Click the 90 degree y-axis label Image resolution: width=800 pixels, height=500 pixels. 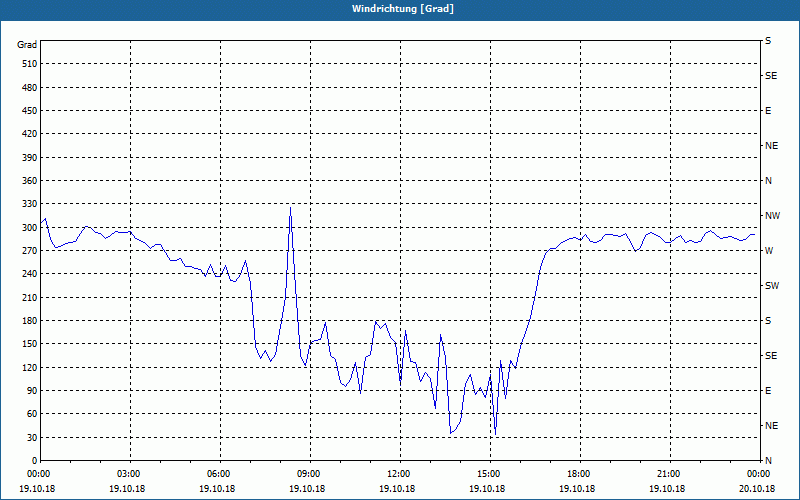tap(31, 391)
